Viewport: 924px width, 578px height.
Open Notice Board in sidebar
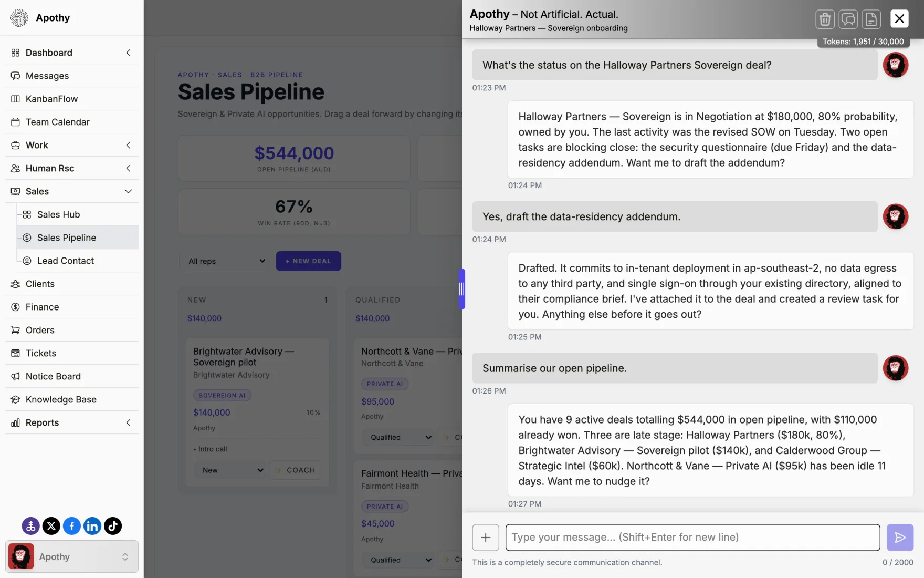tap(72, 376)
